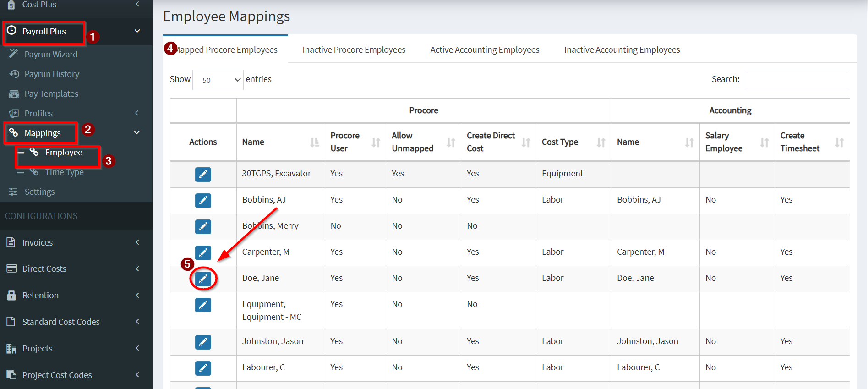
Task: Sort table by Cost Type column
Action: pyautogui.click(x=601, y=142)
